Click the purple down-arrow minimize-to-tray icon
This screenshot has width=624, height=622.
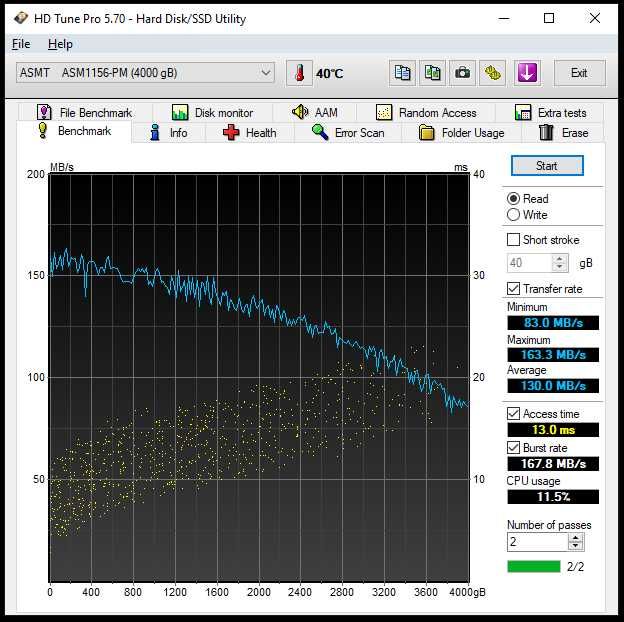click(x=527, y=73)
